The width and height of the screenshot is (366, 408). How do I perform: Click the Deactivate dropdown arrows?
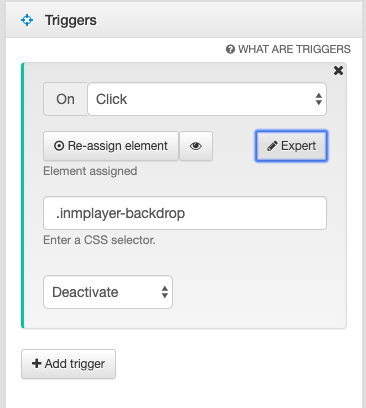coord(165,292)
